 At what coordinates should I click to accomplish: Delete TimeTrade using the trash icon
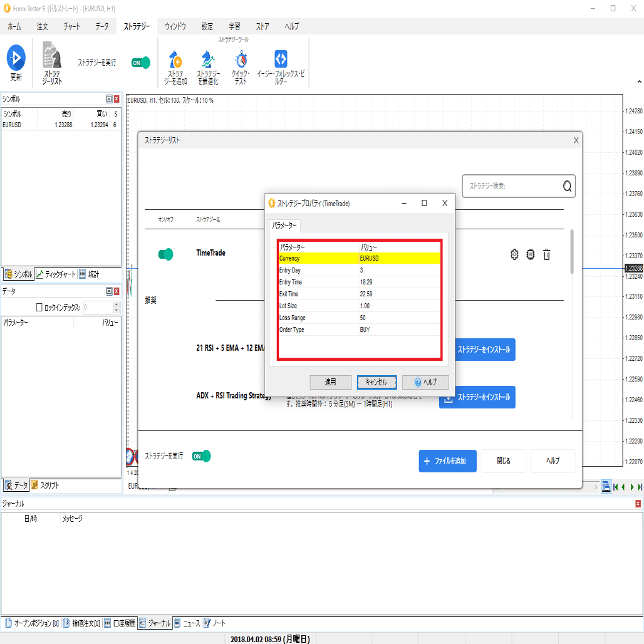[546, 254]
